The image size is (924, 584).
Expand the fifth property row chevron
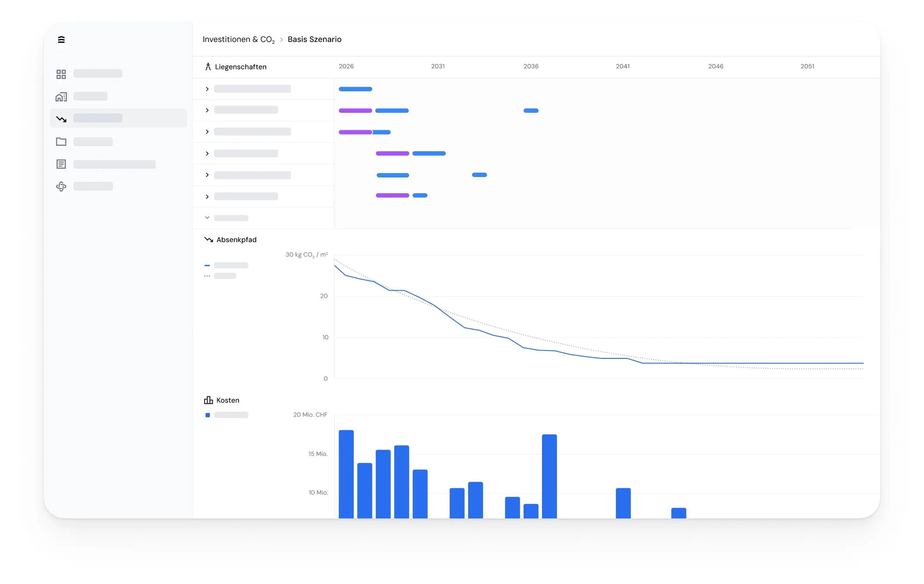(207, 175)
